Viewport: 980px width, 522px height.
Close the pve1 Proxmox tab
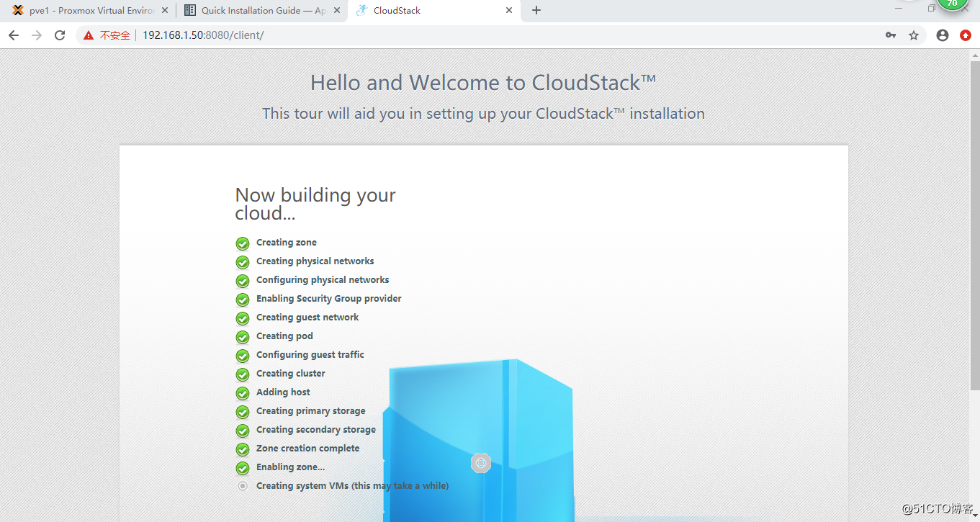165,11
